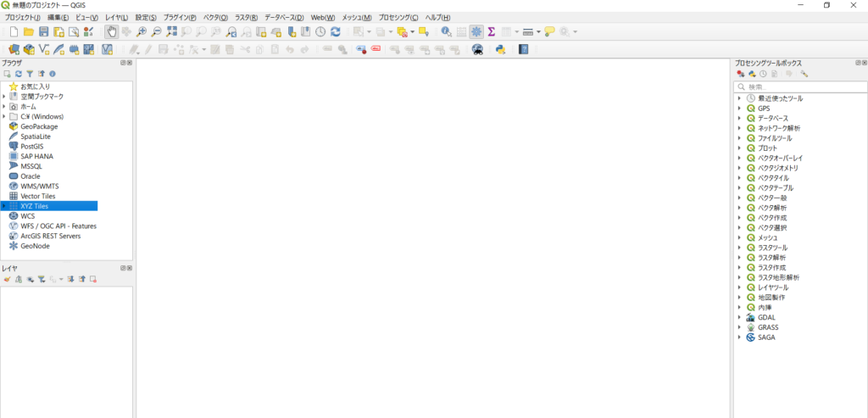Screen dimensions: 868x418
Task: Open the deselect features dropdown arrow
Action: click(413, 32)
